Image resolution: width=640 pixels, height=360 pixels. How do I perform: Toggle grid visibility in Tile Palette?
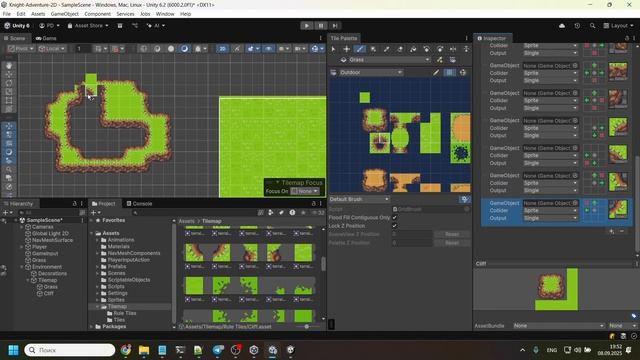point(449,72)
